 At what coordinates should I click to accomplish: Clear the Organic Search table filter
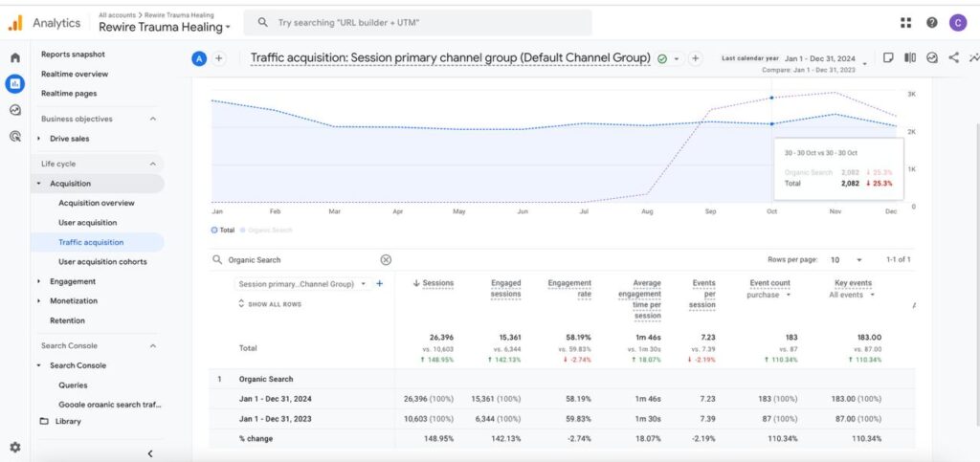pyautogui.click(x=387, y=260)
